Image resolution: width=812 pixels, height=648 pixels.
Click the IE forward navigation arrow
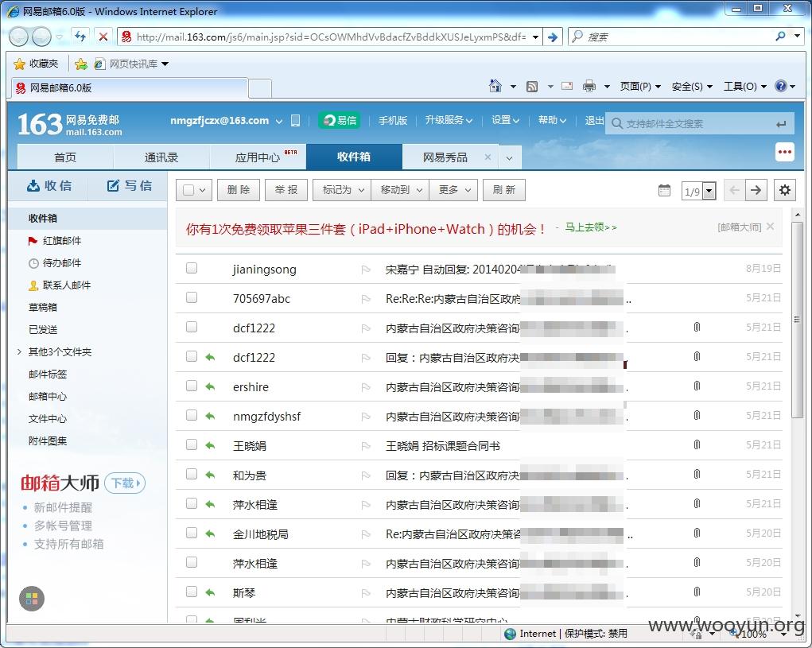(x=41, y=37)
